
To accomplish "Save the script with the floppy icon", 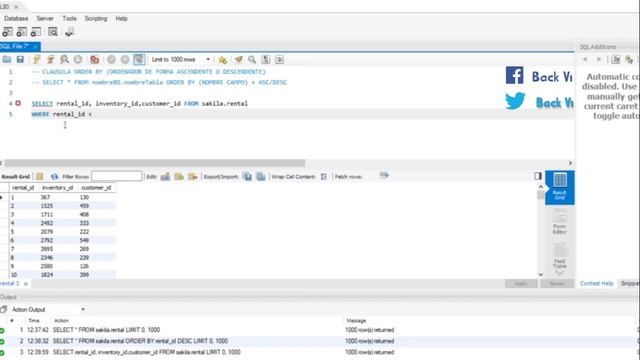I will click(20, 60).
